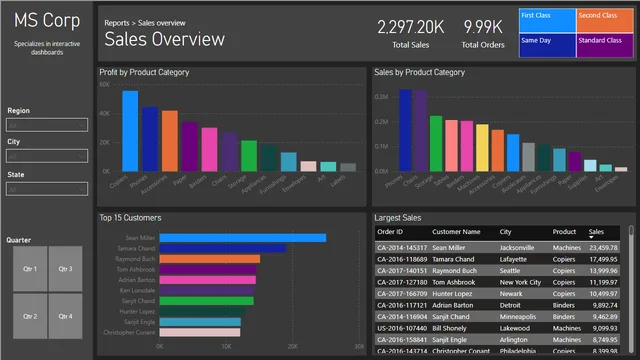Select the Qtr 2 slicer tile
The image size is (640, 360).
(x=30, y=316)
